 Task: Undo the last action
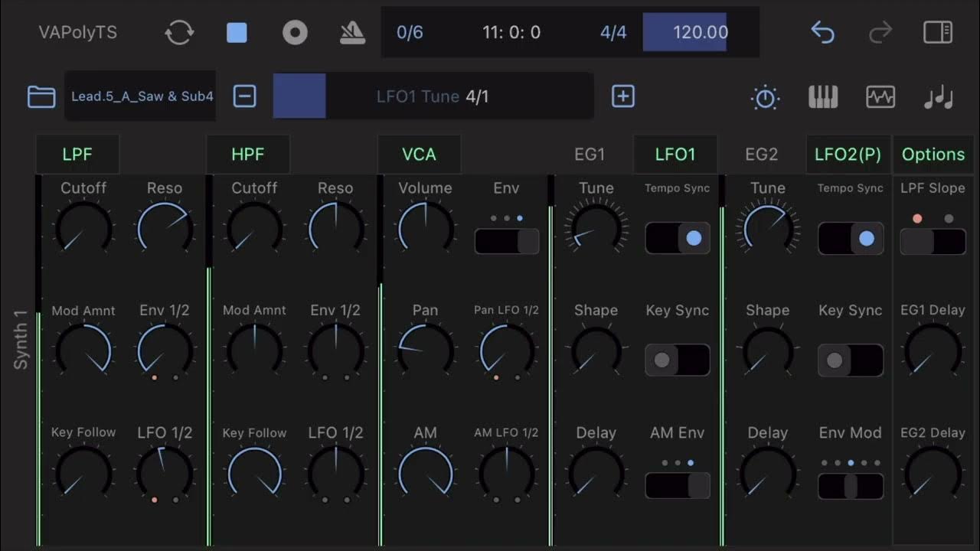pos(822,32)
